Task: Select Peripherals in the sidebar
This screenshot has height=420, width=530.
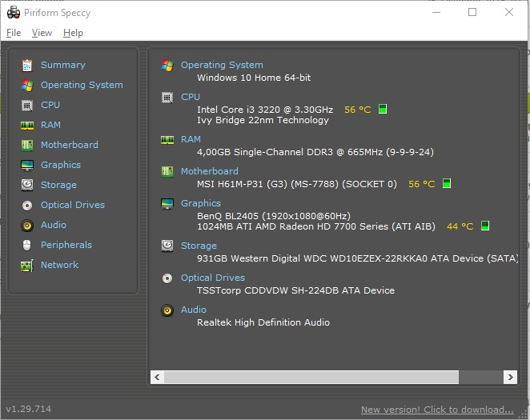Action: pos(66,245)
